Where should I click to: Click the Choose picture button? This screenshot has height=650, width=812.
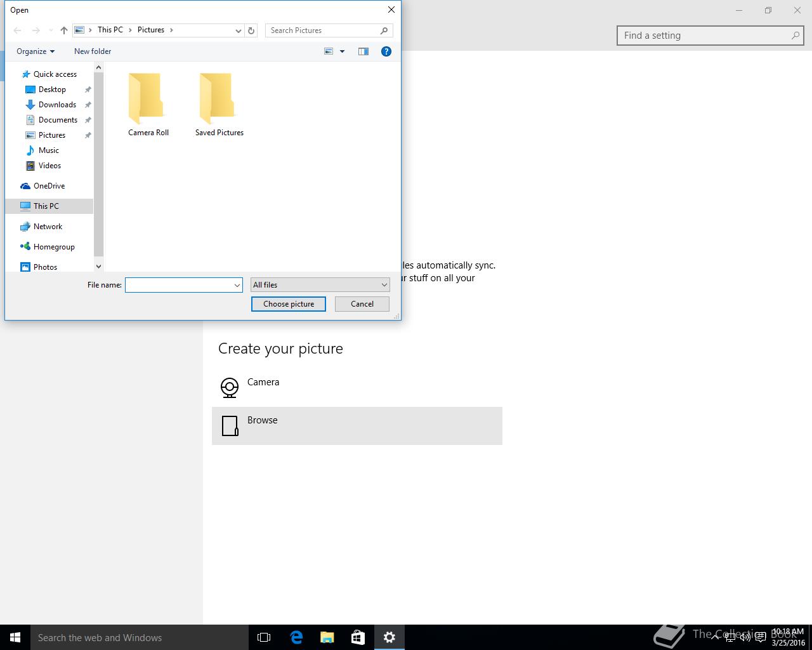point(289,304)
